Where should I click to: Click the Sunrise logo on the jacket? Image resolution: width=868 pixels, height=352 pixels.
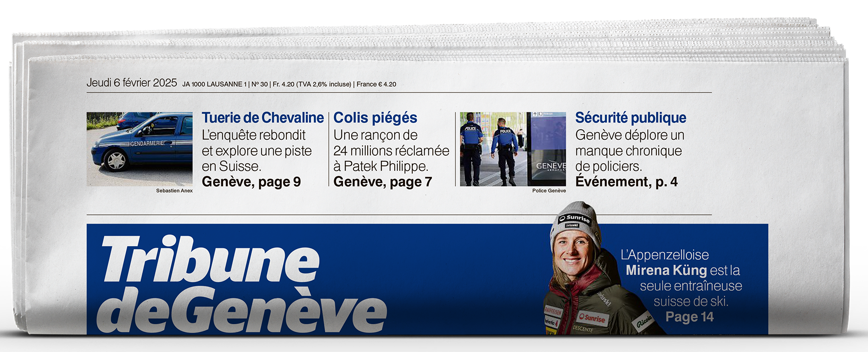(x=592, y=318)
